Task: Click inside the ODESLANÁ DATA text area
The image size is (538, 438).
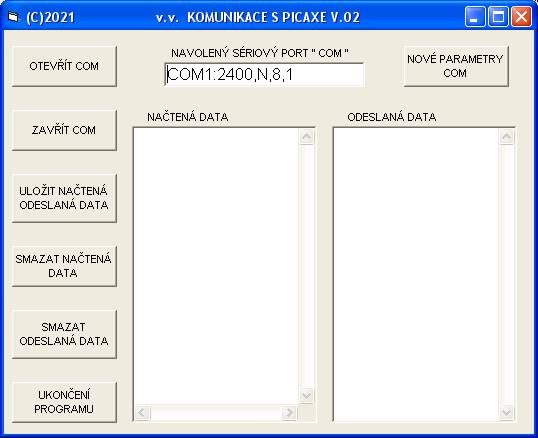Action: coord(416,274)
